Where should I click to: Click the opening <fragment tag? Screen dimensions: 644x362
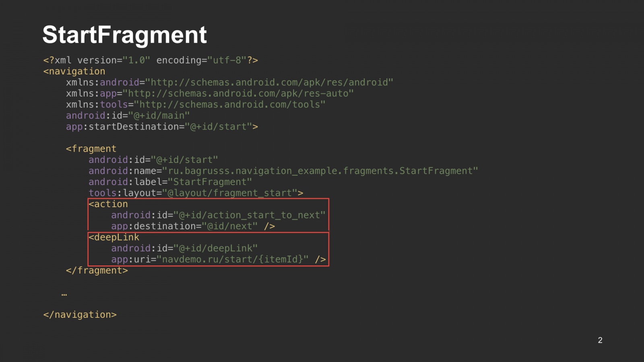click(x=91, y=149)
